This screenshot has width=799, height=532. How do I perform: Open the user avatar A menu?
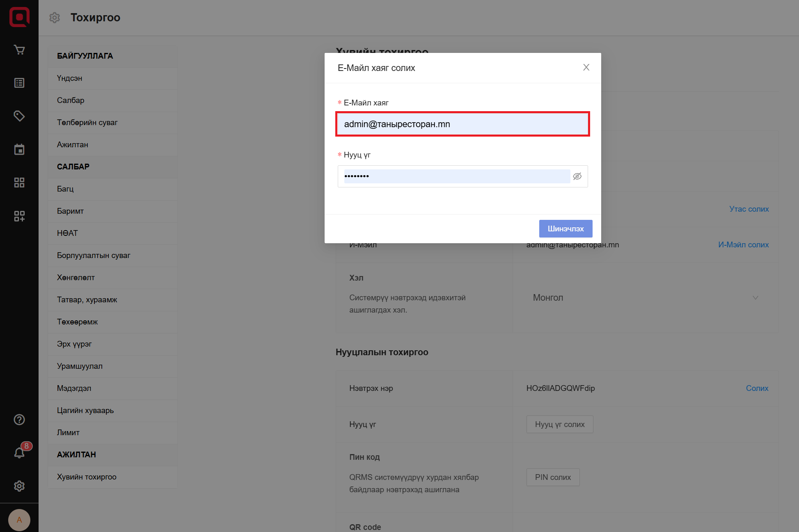coord(19,520)
